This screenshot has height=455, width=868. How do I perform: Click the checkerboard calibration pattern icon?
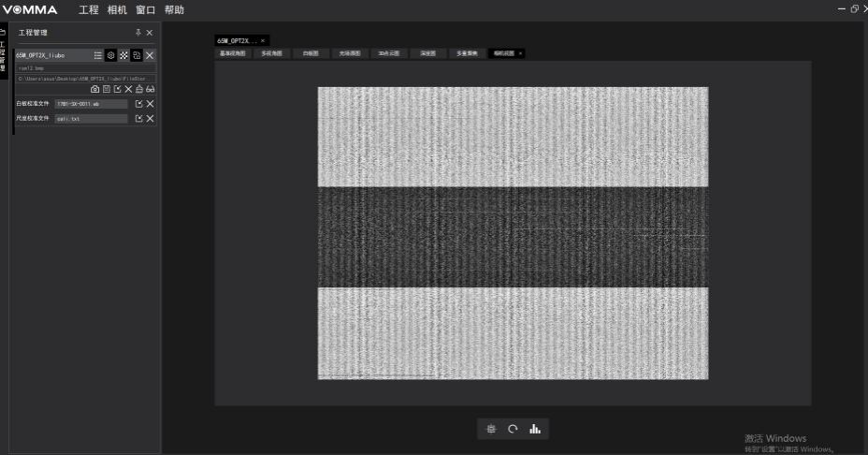click(x=123, y=56)
